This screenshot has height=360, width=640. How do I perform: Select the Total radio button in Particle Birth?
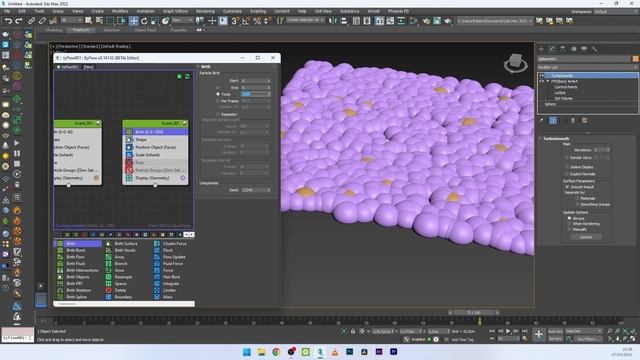click(218, 94)
